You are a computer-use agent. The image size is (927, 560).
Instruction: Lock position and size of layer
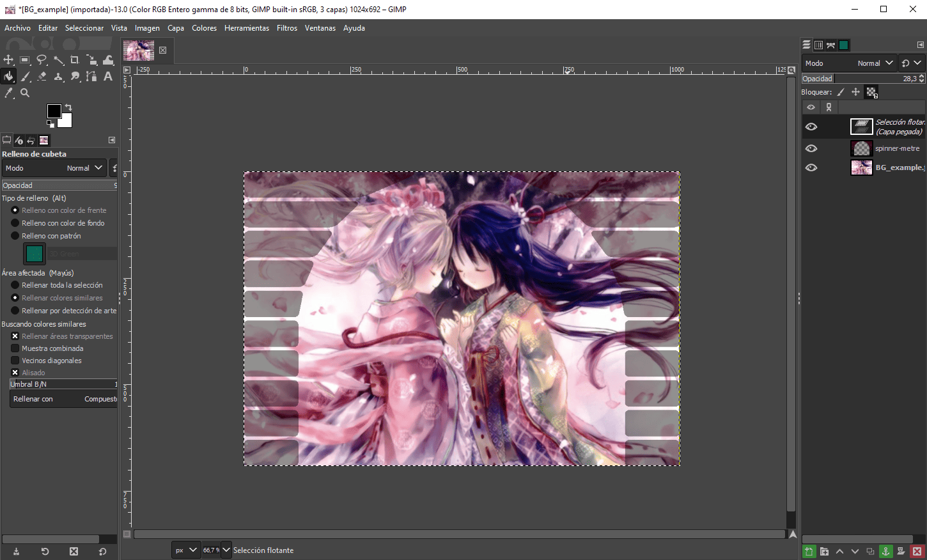pyautogui.click(x=855, y=92)
